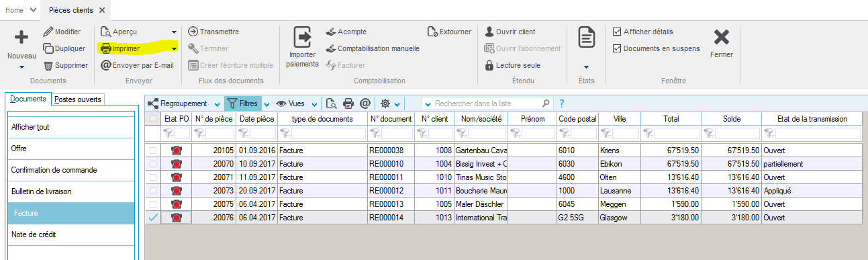868x260 pixels.
Task: Expand the Imprimer dropdown arrow
Action: [175, 48]
